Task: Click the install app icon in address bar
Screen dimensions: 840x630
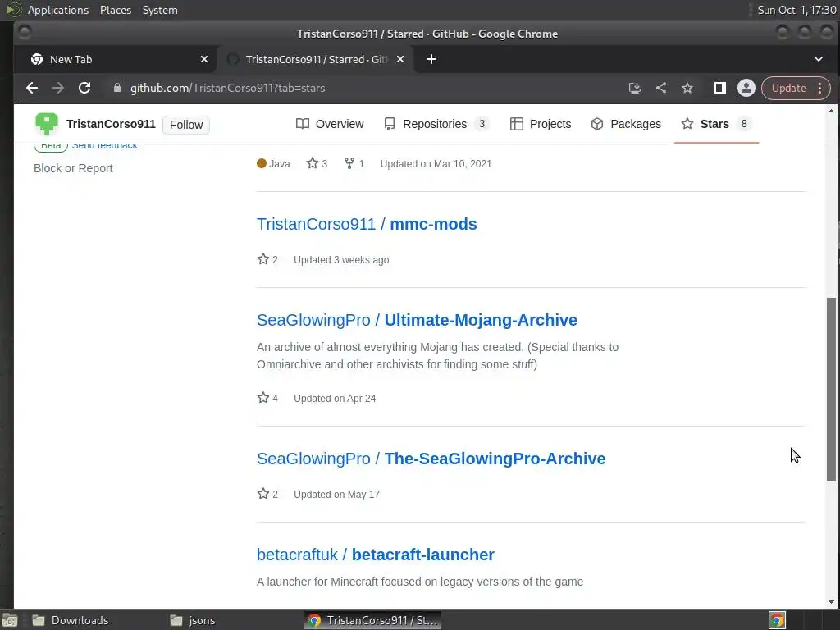Action: (635, 88)
